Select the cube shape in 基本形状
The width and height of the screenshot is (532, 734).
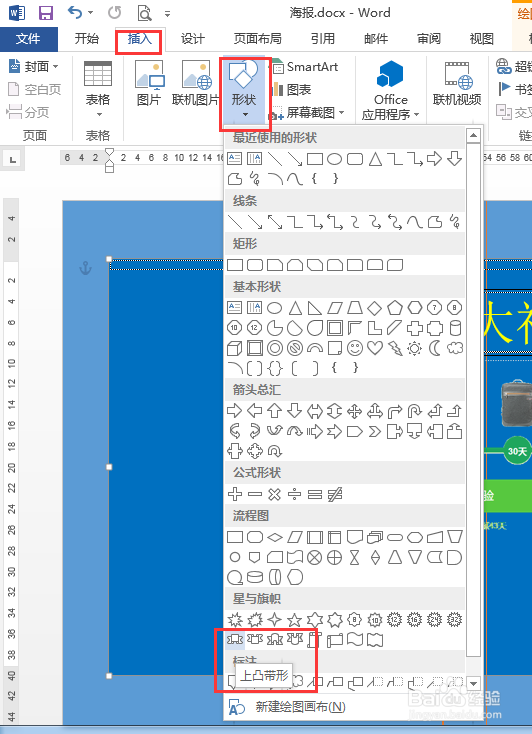click(x=235, y=348)
